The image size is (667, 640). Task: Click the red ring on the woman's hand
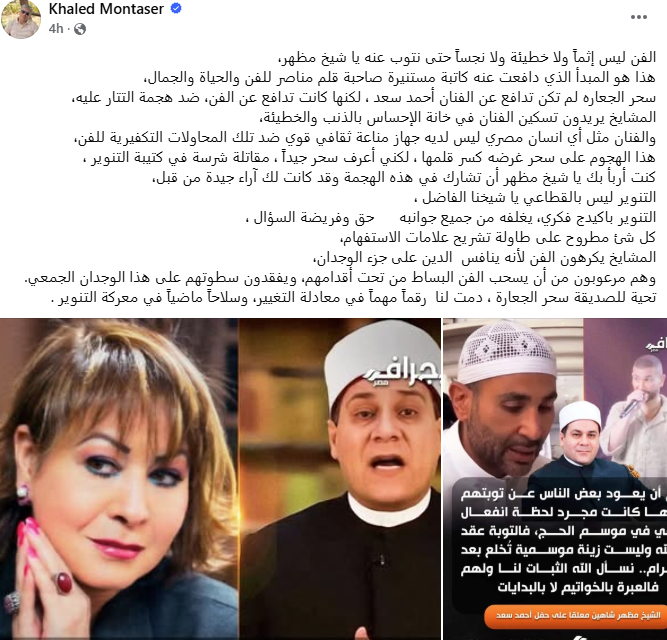point(63,583)
